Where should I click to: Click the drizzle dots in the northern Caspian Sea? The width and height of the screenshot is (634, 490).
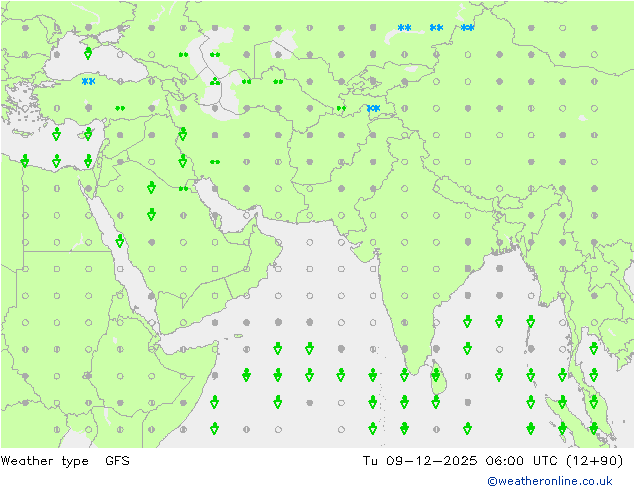click(215, 55)
